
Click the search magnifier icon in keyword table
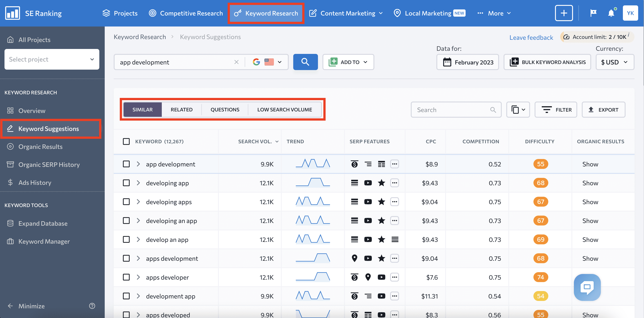[493, 110]
